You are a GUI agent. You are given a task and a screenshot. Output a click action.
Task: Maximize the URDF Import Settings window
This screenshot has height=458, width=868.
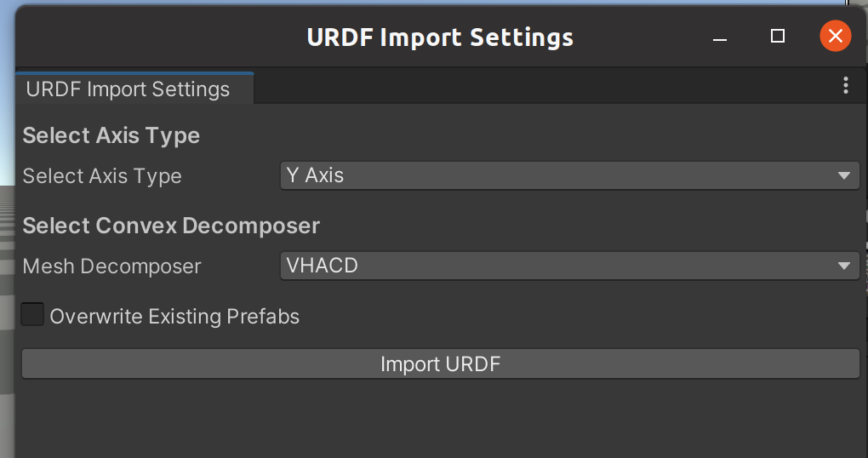[778, 36]
